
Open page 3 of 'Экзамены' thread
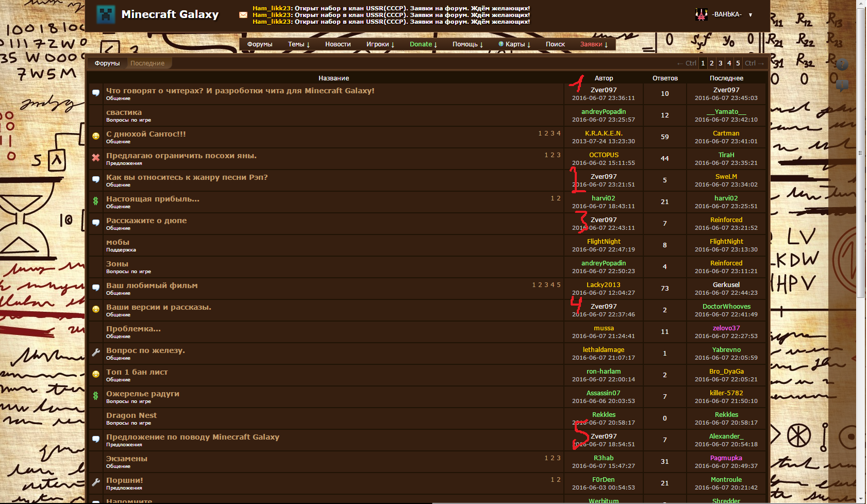[x=559, y=458]
